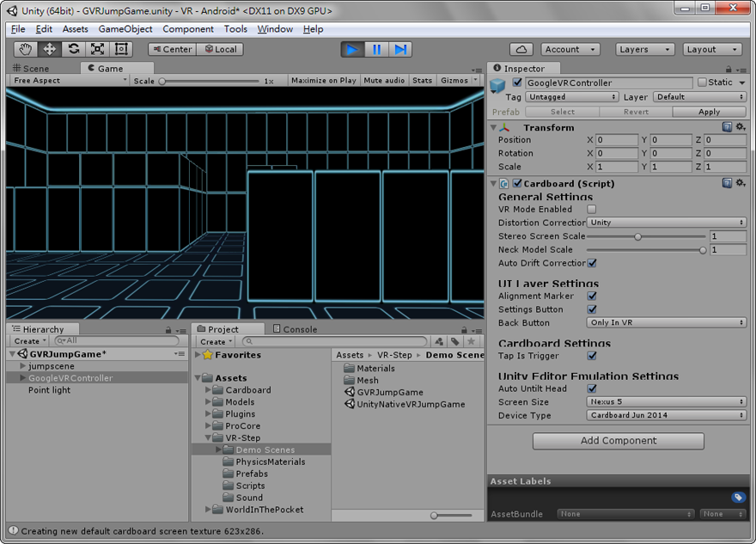Open the Component menu
Image resolution: width=756 pixels, height=544 pixels.
[x=188, y=29]
